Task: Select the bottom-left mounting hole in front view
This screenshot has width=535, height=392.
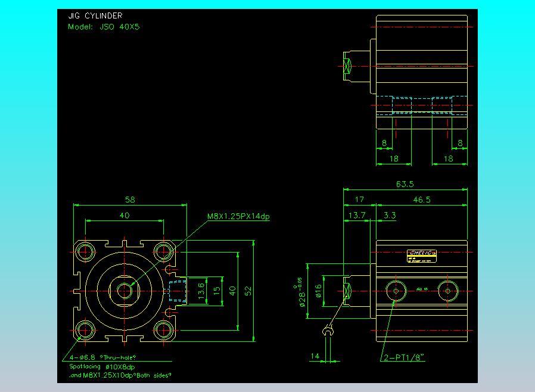Action: pos(85,330)
